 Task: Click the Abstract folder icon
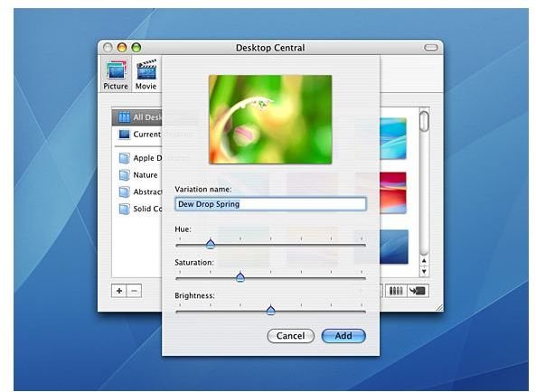(124, 191)
